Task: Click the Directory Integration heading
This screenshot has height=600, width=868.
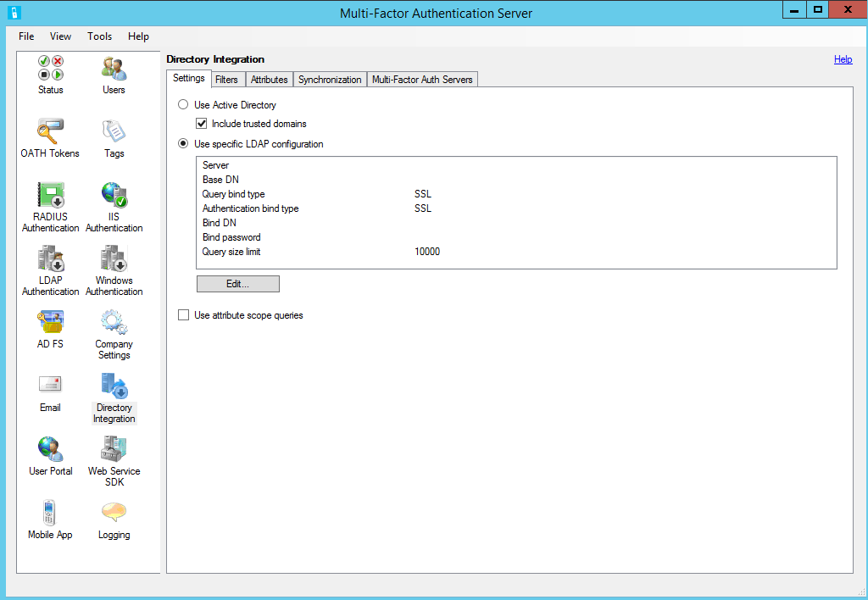Action: click(215, 59)
